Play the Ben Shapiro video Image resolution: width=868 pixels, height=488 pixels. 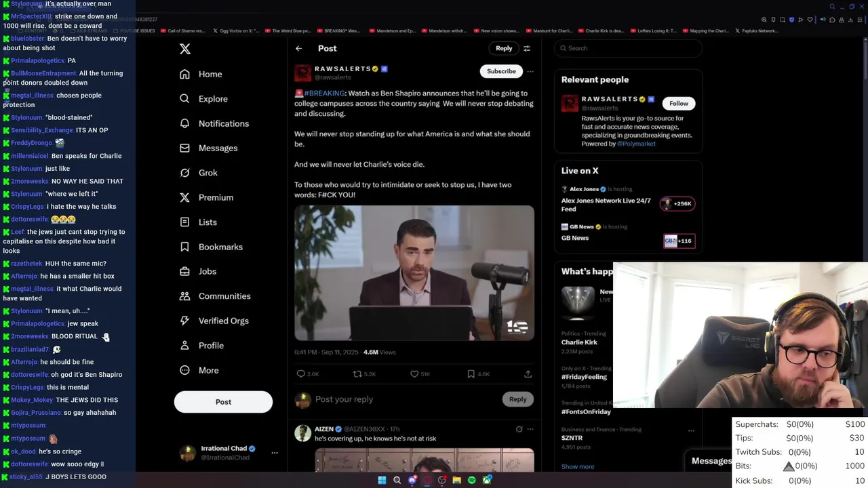pos(414,272)
